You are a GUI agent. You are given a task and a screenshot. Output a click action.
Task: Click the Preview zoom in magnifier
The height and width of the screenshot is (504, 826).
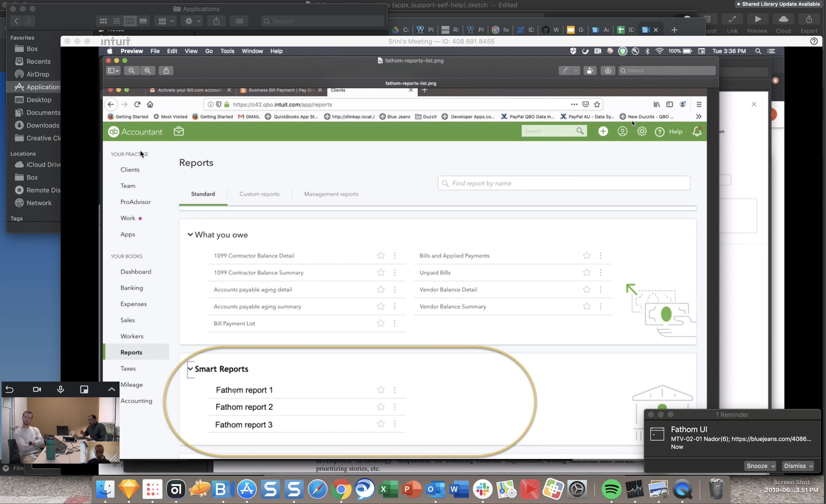tap(147, 71)
